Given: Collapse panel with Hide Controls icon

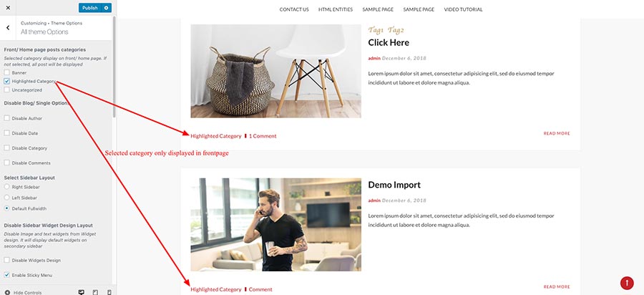Looking at the screenshot, I should click(x=7, y=293).
